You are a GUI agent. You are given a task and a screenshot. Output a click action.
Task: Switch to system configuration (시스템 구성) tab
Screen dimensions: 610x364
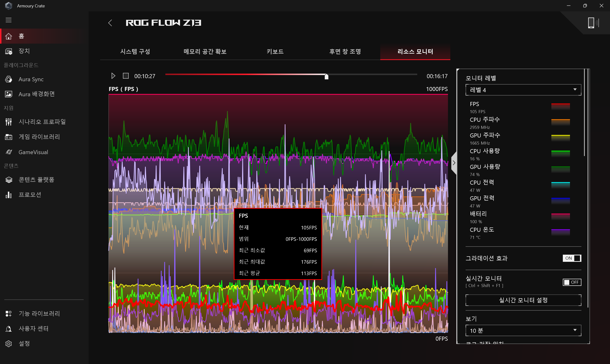(x=135, y=51)
